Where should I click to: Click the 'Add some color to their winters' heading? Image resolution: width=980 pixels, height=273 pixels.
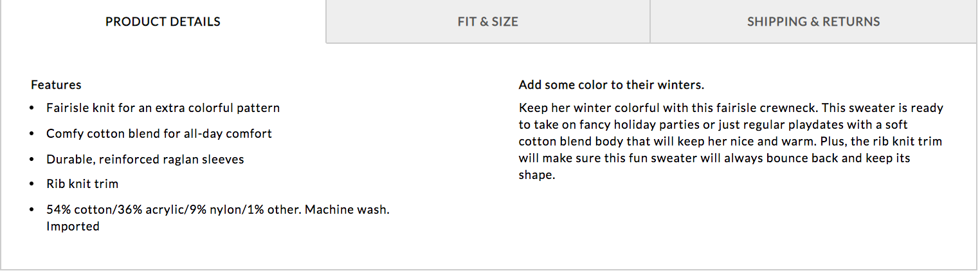[x=611, y=85]
